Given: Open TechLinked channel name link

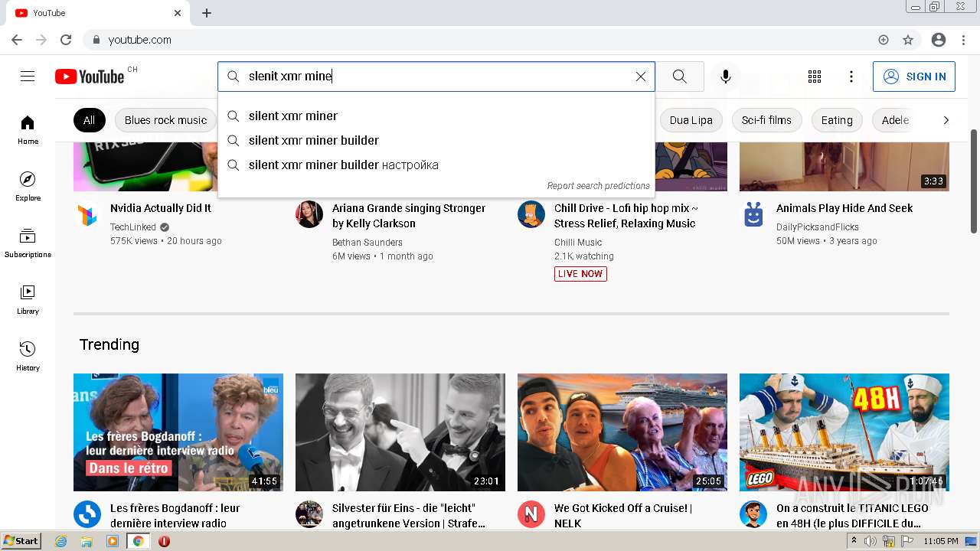Looking at the screenshot, I should [133, 227].
